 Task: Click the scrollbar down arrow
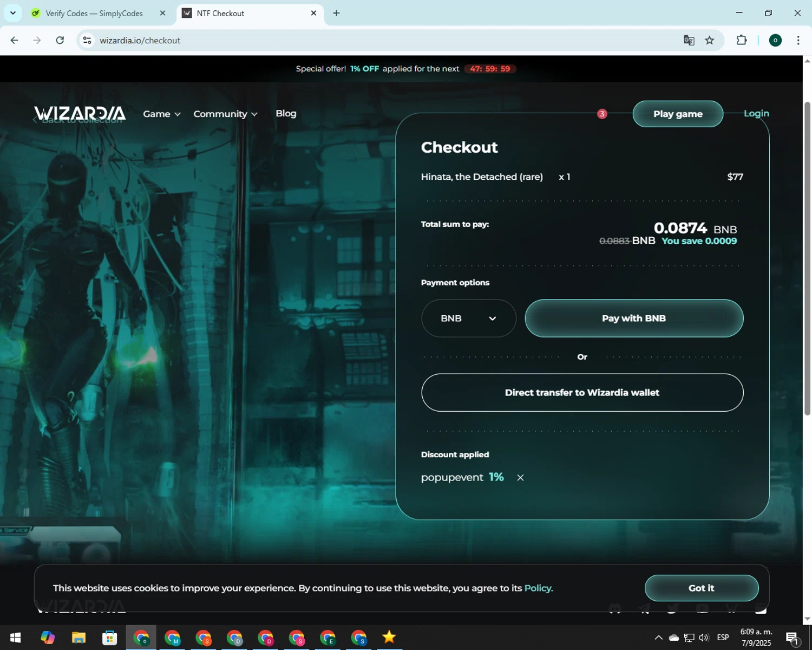(807, 619)
